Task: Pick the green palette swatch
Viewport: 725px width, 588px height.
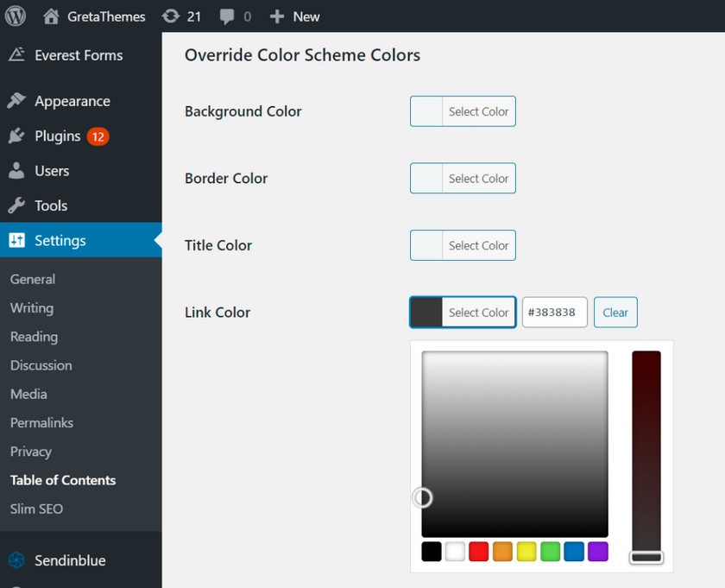Action: [x=551, y=552]
